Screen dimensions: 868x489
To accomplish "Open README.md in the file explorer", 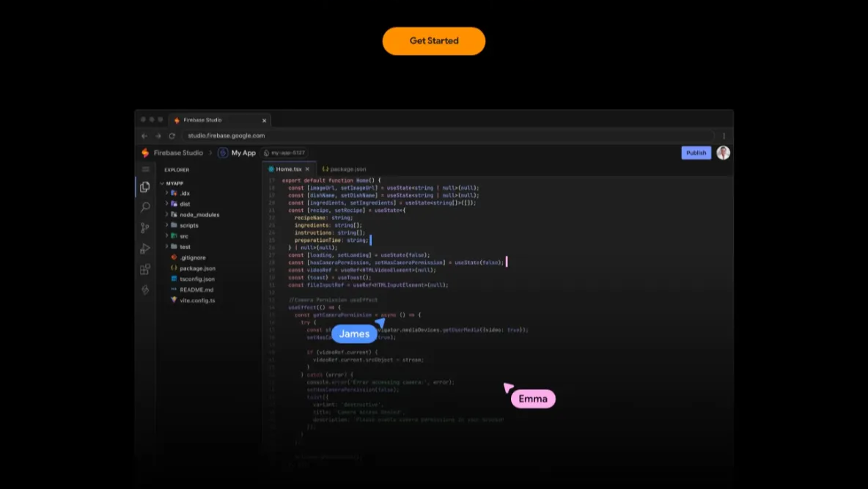I will pyautogui.click(x=196, y=290).
